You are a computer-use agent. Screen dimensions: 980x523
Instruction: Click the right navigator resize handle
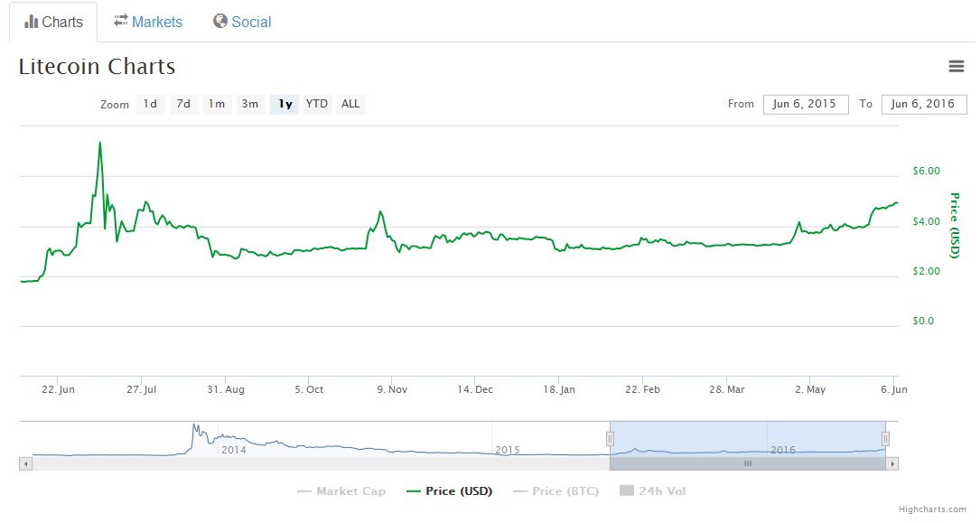886,438
